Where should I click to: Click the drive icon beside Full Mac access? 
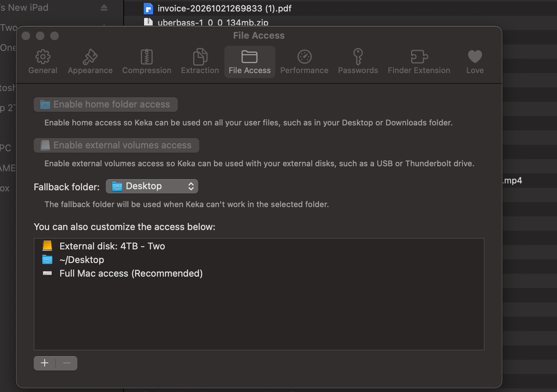pyautogui.click(x=47, y=273)
